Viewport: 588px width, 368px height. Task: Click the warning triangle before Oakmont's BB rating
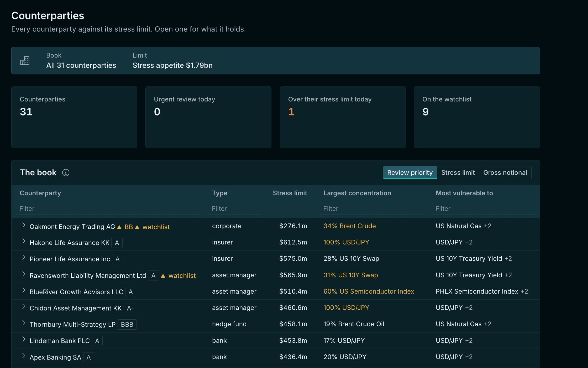[x=119, y=227]
